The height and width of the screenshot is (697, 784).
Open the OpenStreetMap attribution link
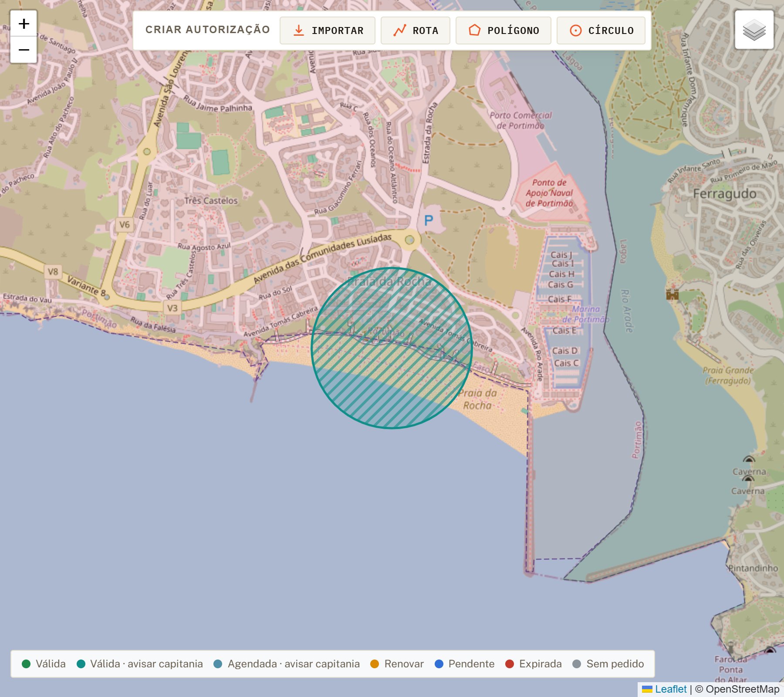(742, 689)
